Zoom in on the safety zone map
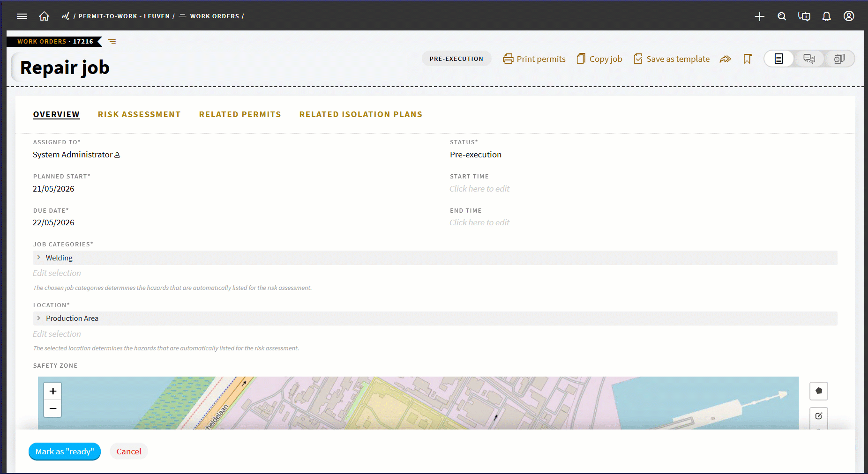Viewport: 868px width, 474px height. (x=52, y=391)
